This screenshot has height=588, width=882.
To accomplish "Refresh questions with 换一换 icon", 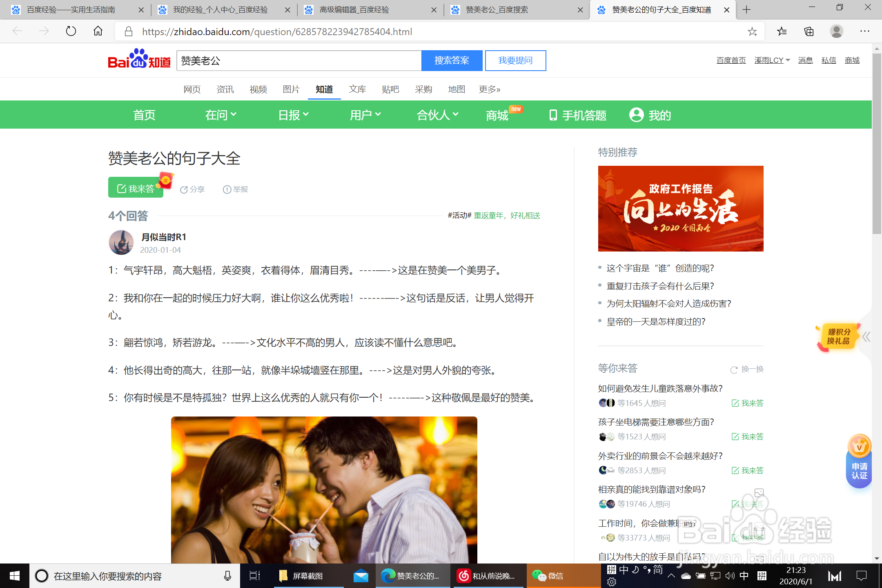I will pos(734,370).
